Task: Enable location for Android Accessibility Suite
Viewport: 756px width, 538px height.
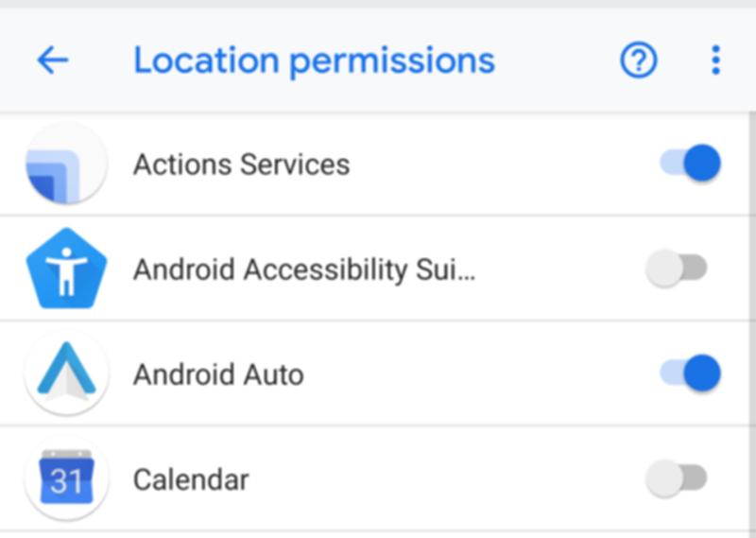Action: pyautogui.click(x=677, y=269)
